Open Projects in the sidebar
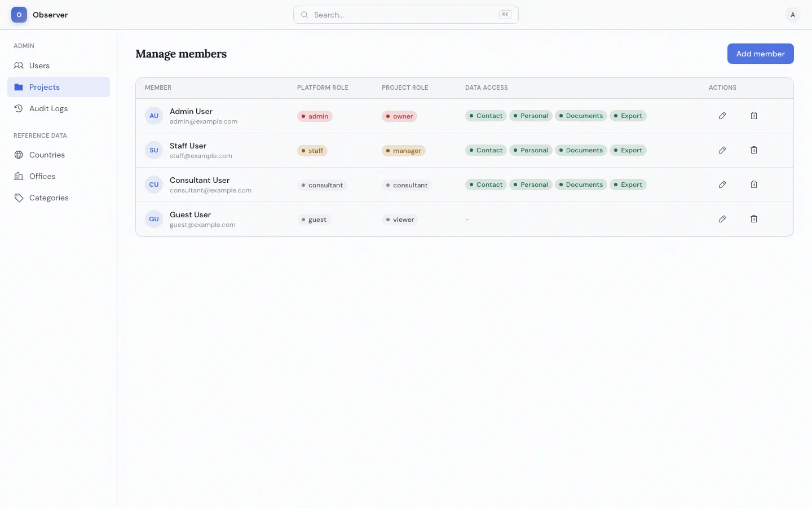The width and height of the screenshot is (812, 508). coord(58,87)
